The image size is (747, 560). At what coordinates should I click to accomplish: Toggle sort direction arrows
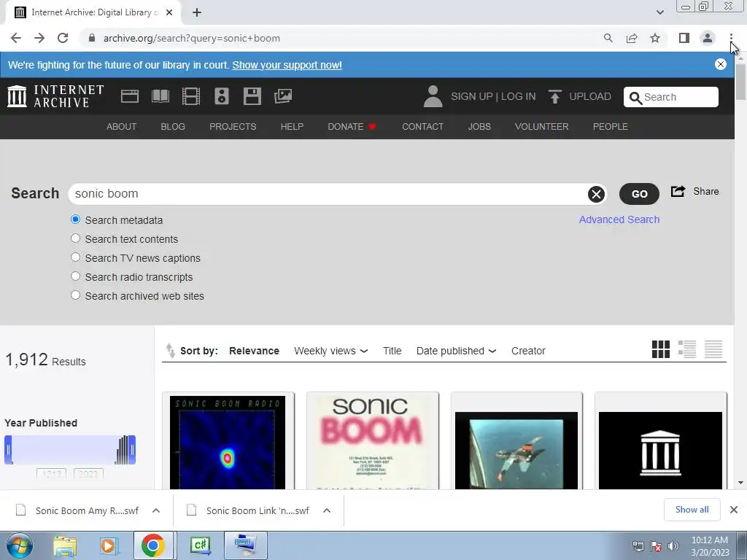point(170,351)
